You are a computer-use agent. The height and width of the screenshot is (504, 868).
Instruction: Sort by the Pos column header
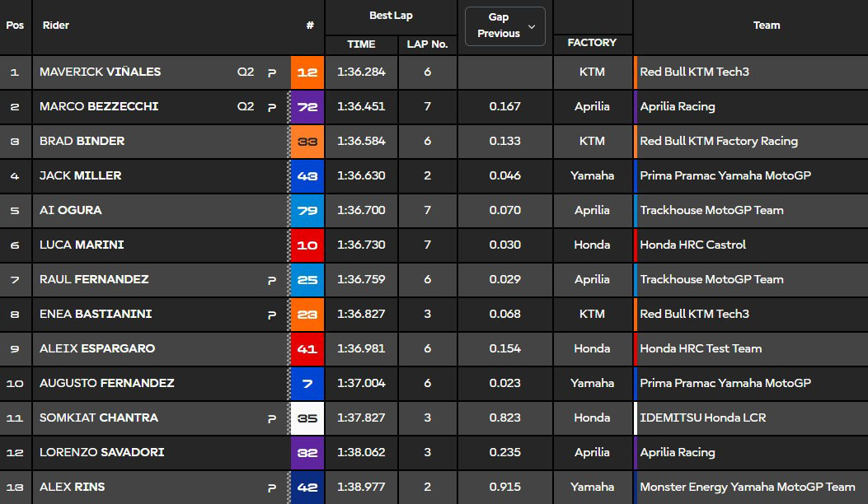[x=15, y=26]
